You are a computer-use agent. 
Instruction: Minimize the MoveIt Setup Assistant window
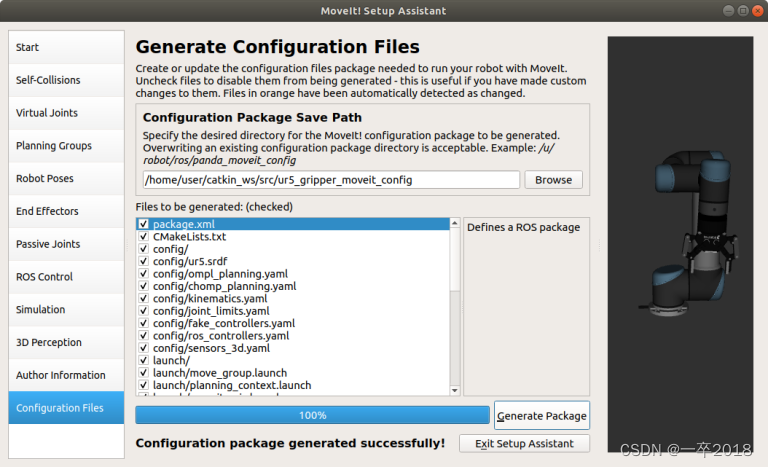(x=728, y=11)
